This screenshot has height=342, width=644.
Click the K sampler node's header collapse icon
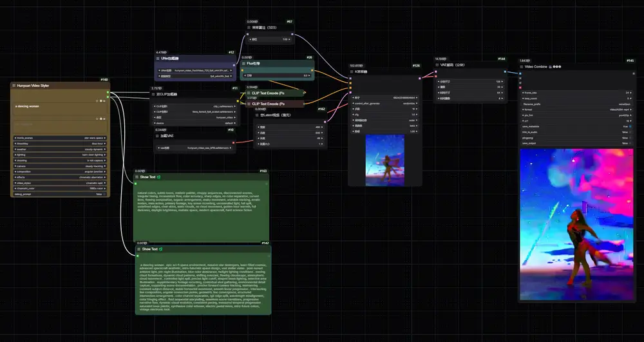tap(352, 71)
